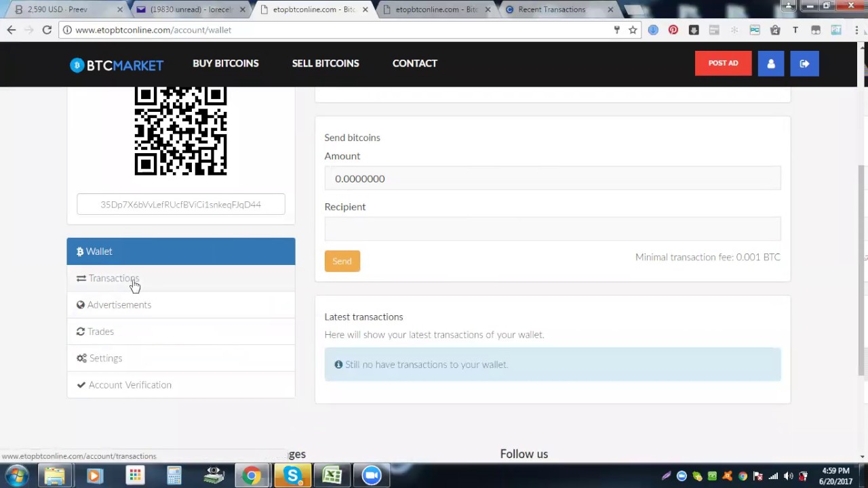
Task: Open the user profile icon button
Action: click(x=771, y=64)
